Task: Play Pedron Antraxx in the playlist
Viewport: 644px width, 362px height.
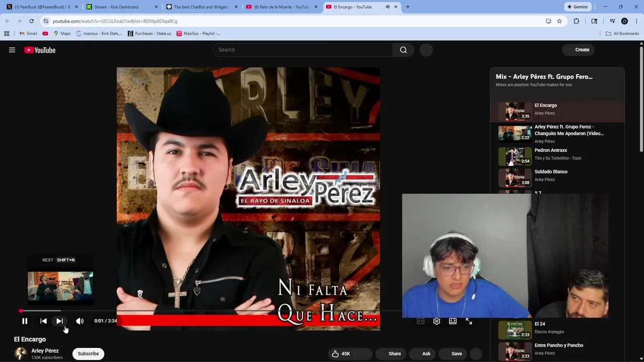Action: pos(557,155)
